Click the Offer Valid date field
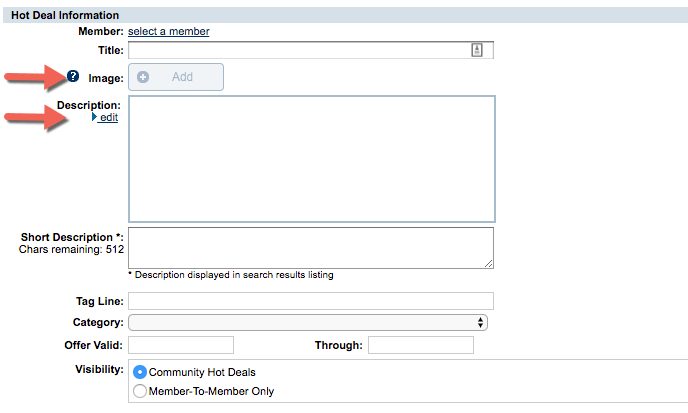688x413 pixels. tap(181, 345)
